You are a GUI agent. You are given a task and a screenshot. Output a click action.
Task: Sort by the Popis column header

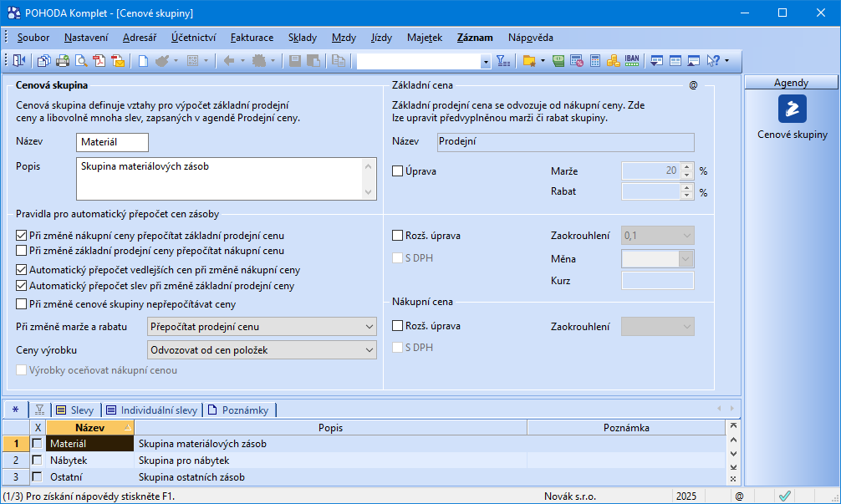tap(330, 427)
